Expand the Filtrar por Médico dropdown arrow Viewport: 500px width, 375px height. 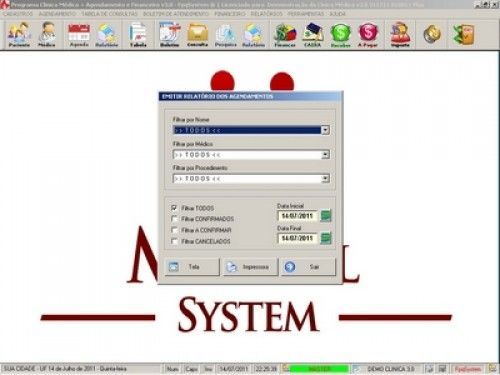(325, 154)
